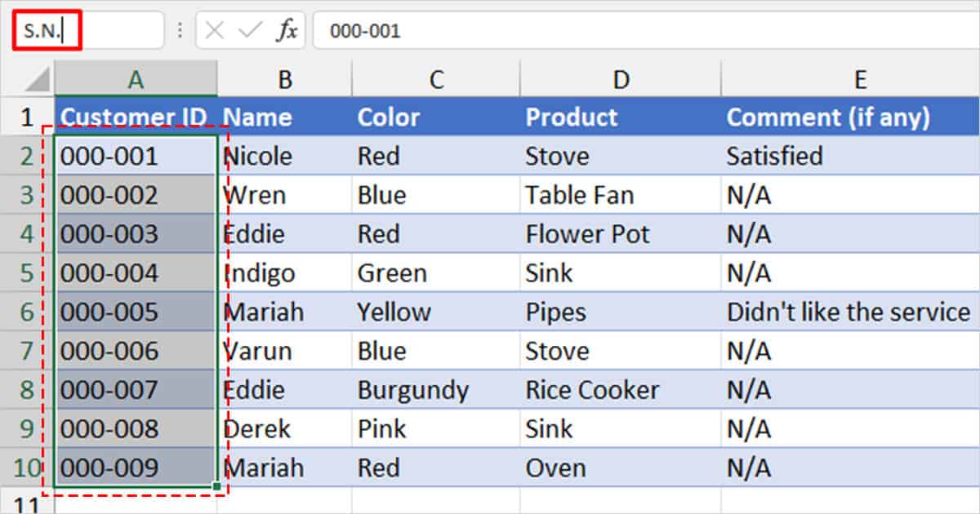980x514 pixels.
Task: Select column B header
Action: coord(284,79)
